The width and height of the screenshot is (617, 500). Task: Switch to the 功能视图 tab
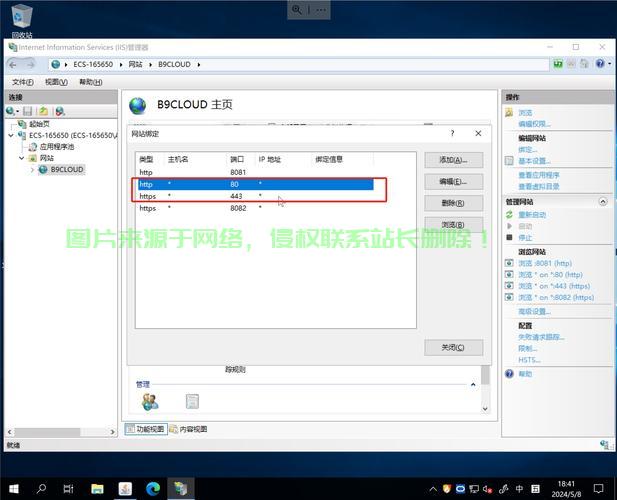pos(146,429)
